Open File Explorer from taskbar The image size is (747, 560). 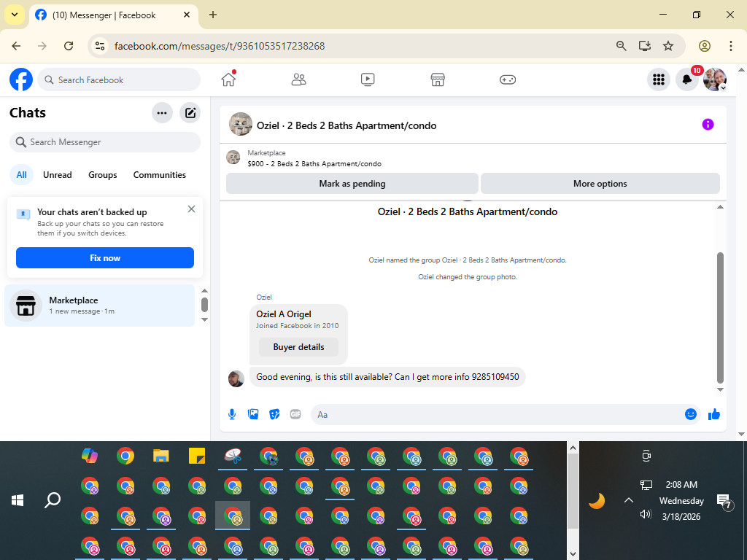[x=161, y=456]
